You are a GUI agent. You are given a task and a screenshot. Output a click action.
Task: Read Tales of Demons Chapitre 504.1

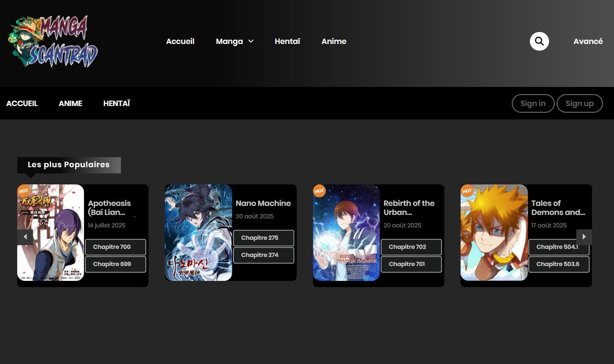click(x=559, y=247)
